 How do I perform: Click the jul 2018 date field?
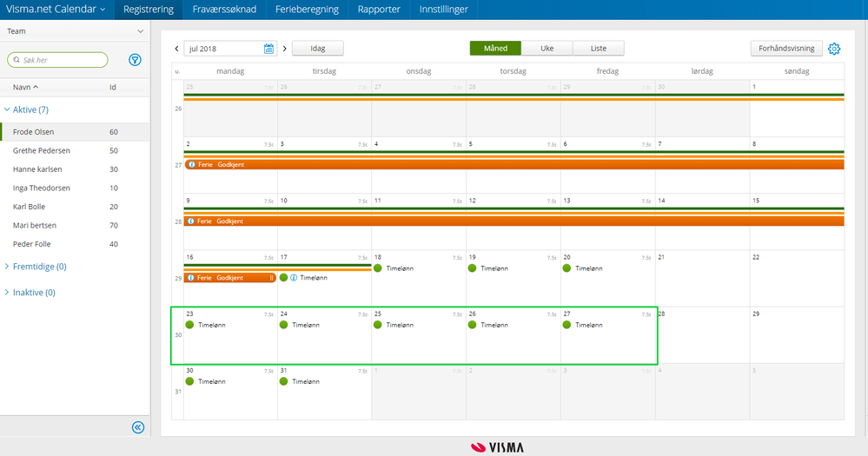point(229,49)
